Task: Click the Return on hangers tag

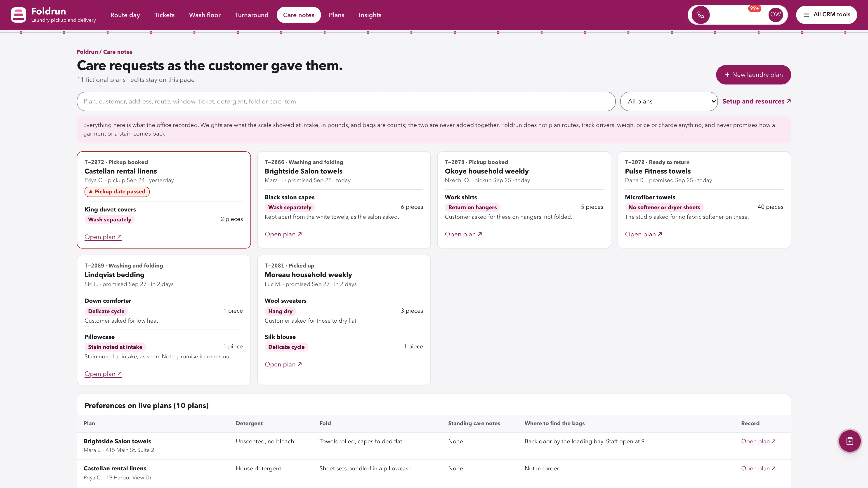Action: pos(472,207)
